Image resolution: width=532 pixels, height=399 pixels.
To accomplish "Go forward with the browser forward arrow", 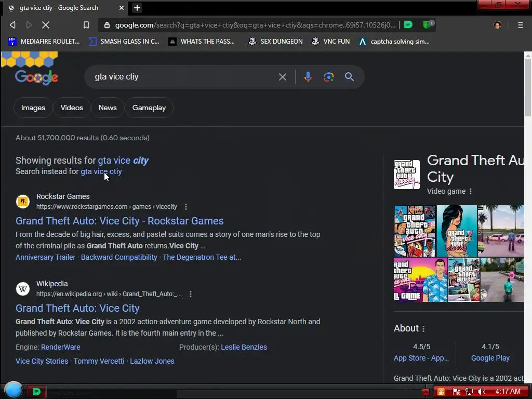I will pyautogui.click(x=29, y=25).
